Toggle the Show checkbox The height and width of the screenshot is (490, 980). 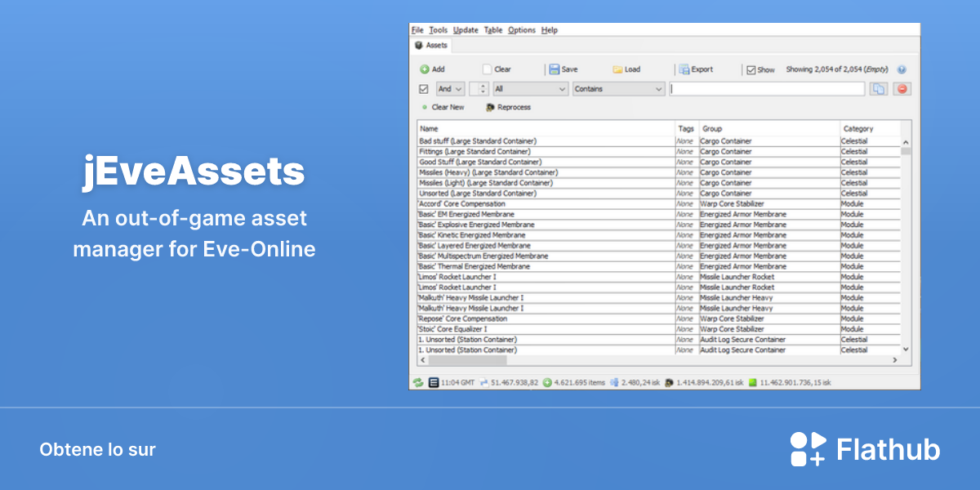751,69
